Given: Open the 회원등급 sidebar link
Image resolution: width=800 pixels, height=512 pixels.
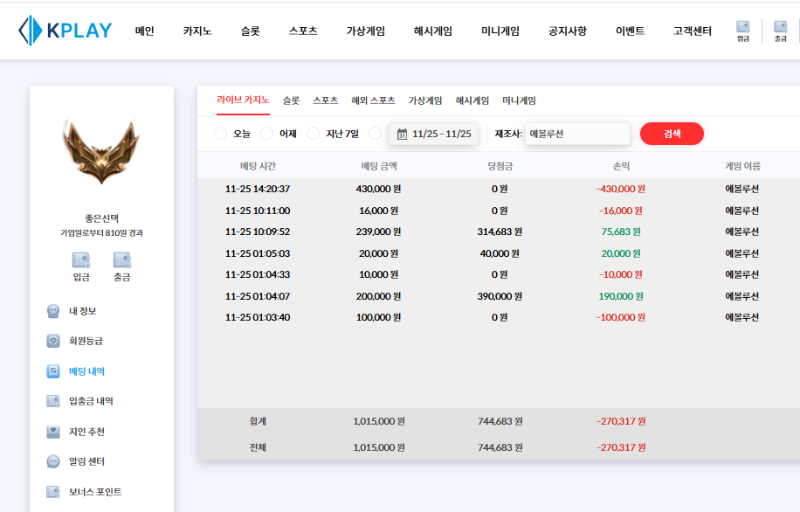Looking at the screenshot, I should click(86, 341).
